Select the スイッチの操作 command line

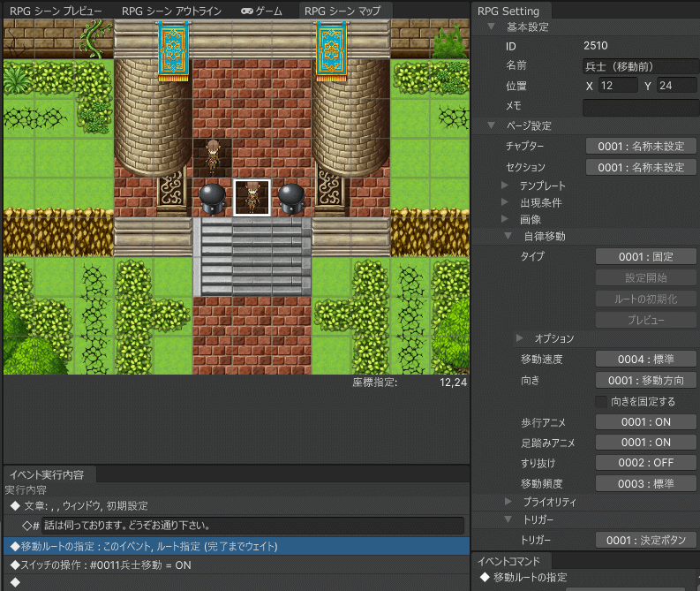pos(100,564)
